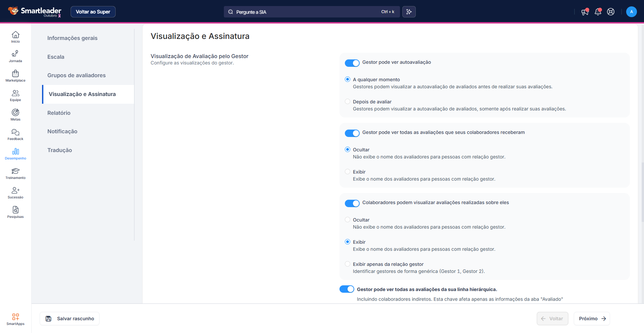The width and height of the screenshot is (644, 333).
Task: Switch to the 'Grupos de avaliadores' section
Action: coord(76,75)
